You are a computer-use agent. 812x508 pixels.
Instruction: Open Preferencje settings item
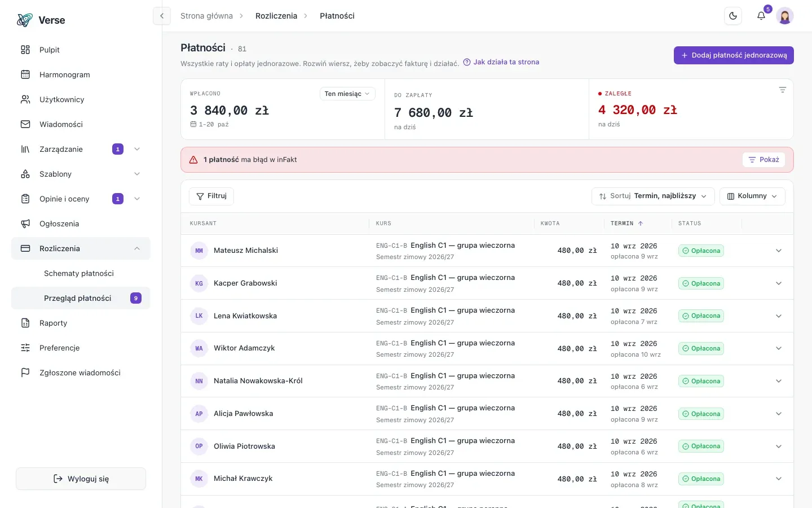point(81,348)
